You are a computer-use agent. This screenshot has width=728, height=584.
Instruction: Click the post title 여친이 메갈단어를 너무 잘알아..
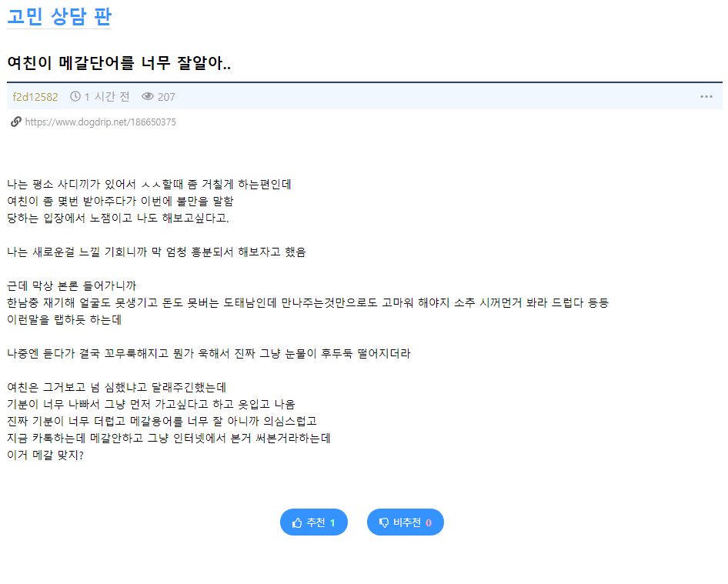pyautogui.click(x=119, y=62)
